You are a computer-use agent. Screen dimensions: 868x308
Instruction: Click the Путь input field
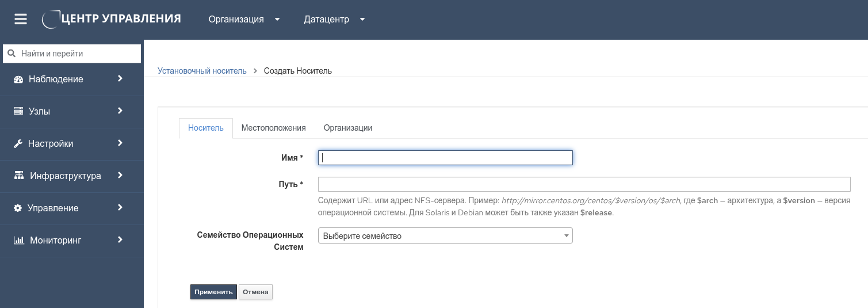pyautogui.click(x=584, y=184)
